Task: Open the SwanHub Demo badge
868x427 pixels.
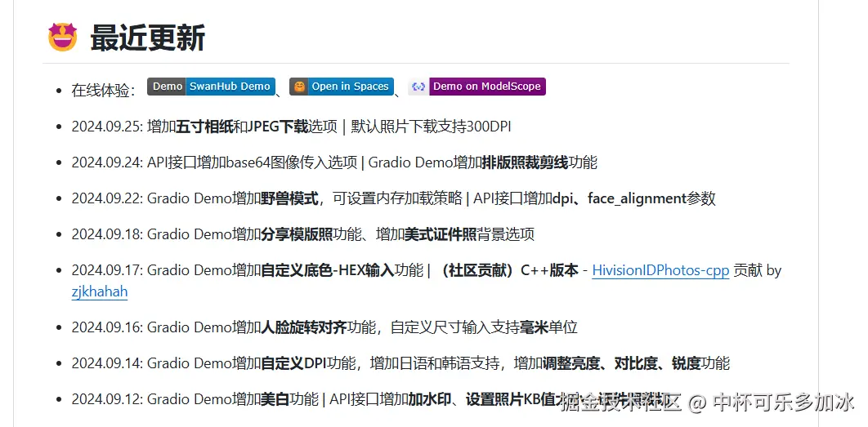Action: [211, 87]
